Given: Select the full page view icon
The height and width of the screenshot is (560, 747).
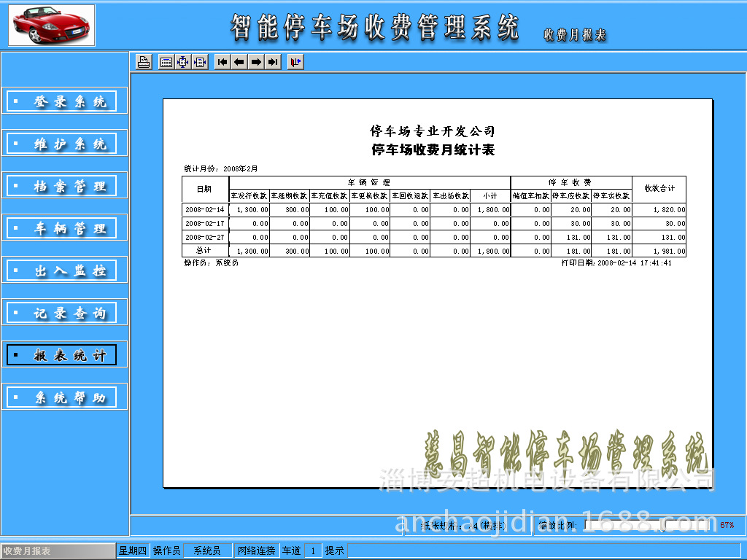Looking at the screenshot, I should point(165,62).
